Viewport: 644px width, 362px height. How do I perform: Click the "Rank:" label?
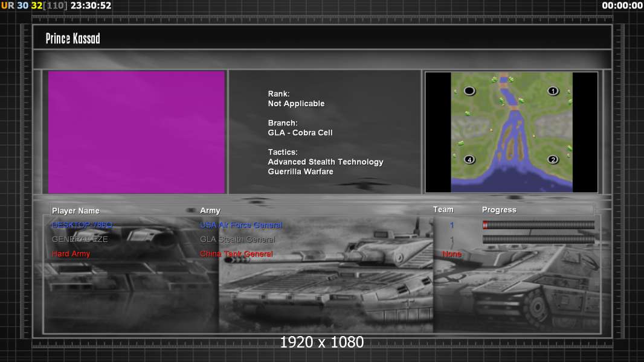(279, 94)
